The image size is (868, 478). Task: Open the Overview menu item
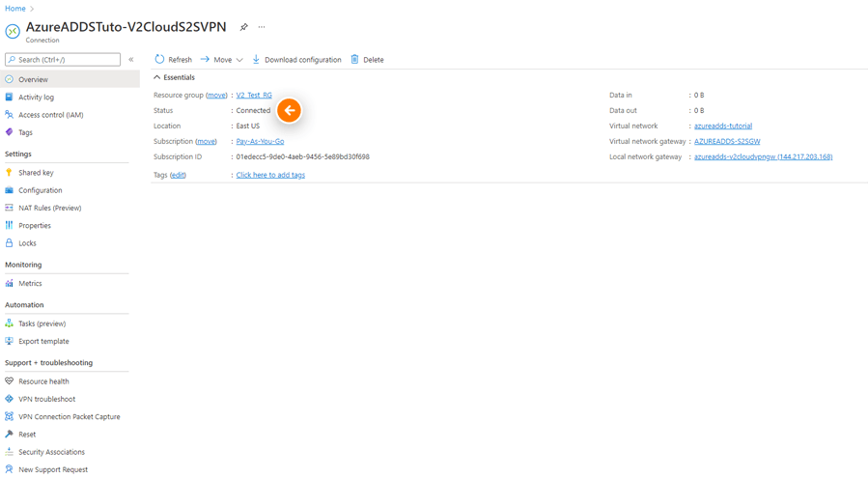point(70,79)
